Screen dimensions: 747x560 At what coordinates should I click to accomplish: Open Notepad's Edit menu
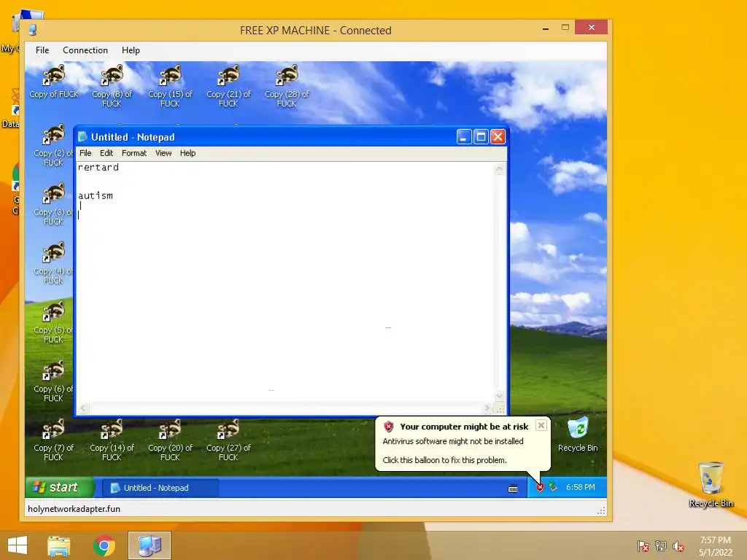(x=107, y=153)
